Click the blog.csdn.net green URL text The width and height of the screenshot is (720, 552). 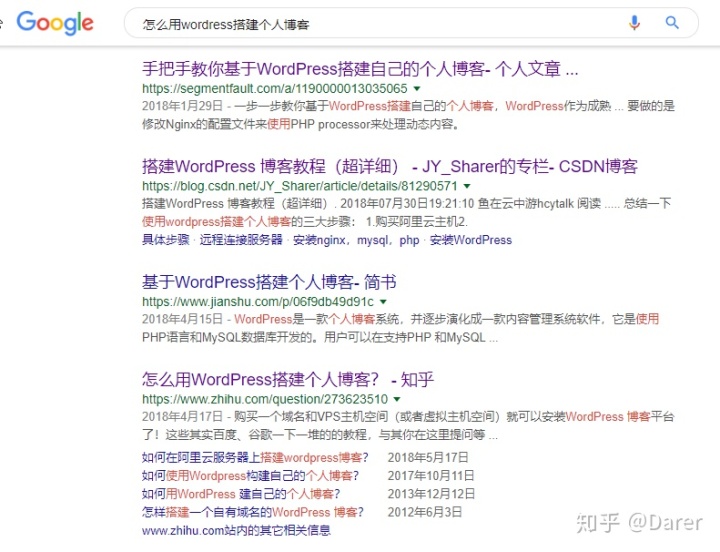(300, 186)
